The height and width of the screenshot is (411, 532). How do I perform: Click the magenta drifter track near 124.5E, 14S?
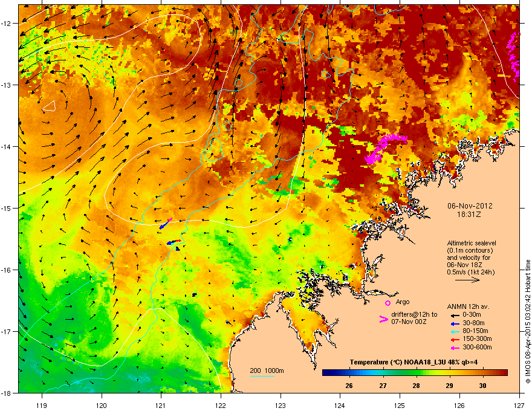384,147
